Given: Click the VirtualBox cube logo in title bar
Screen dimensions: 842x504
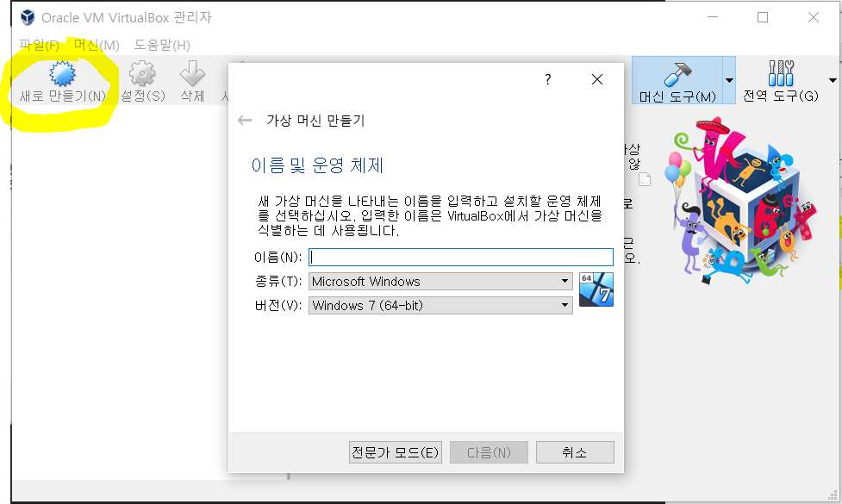Looking at the screenshot, I should [28, 18].
